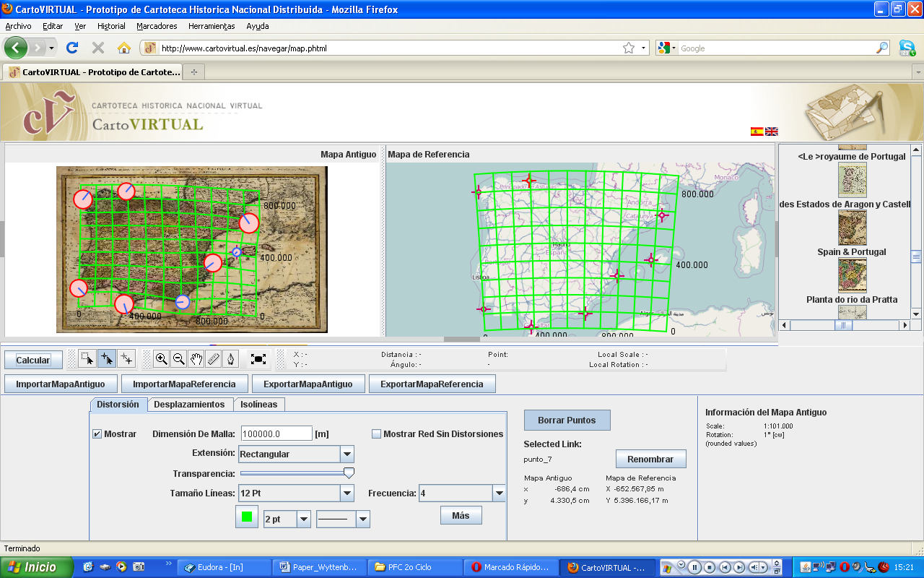Toggle the Mostrar checkbox
Image resolution: width=924 pixels, height=578 pixels.
tap(97, 434)
